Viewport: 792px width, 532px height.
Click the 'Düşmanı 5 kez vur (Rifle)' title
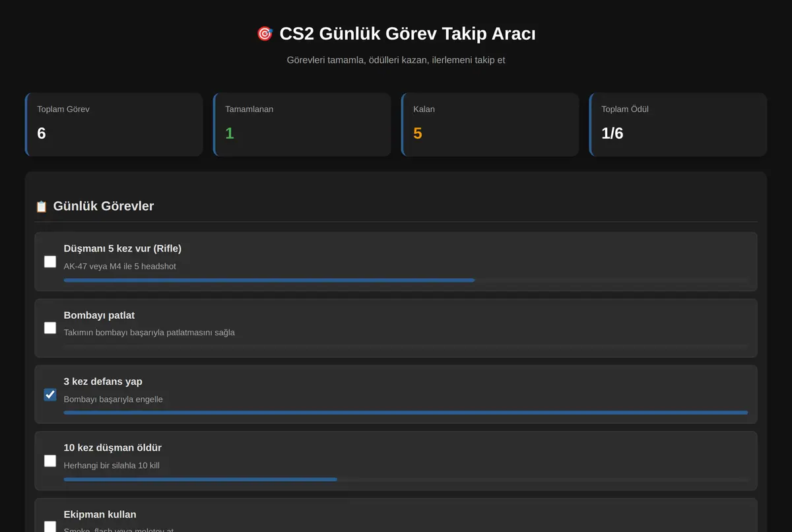pos(123,248)
